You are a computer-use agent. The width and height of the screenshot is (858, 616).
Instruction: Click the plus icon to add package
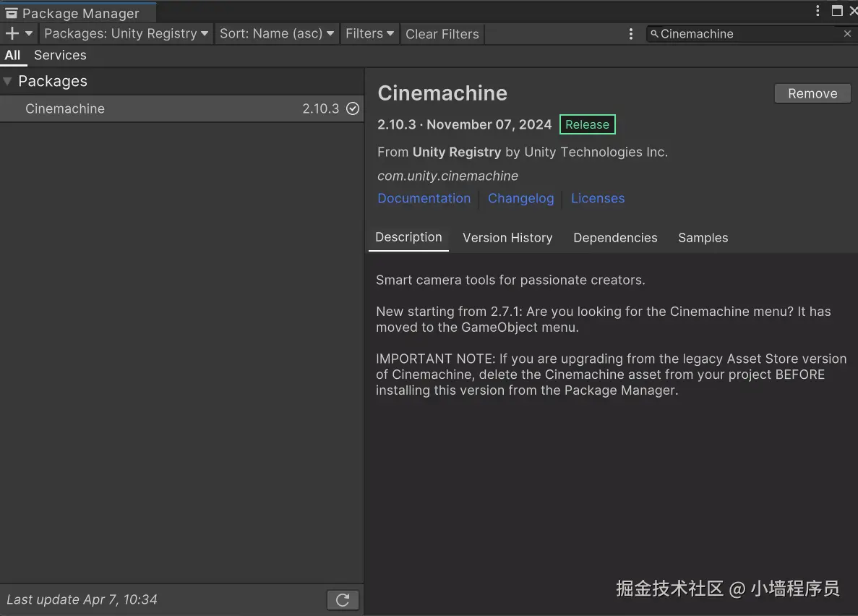(x=12, y=33)
